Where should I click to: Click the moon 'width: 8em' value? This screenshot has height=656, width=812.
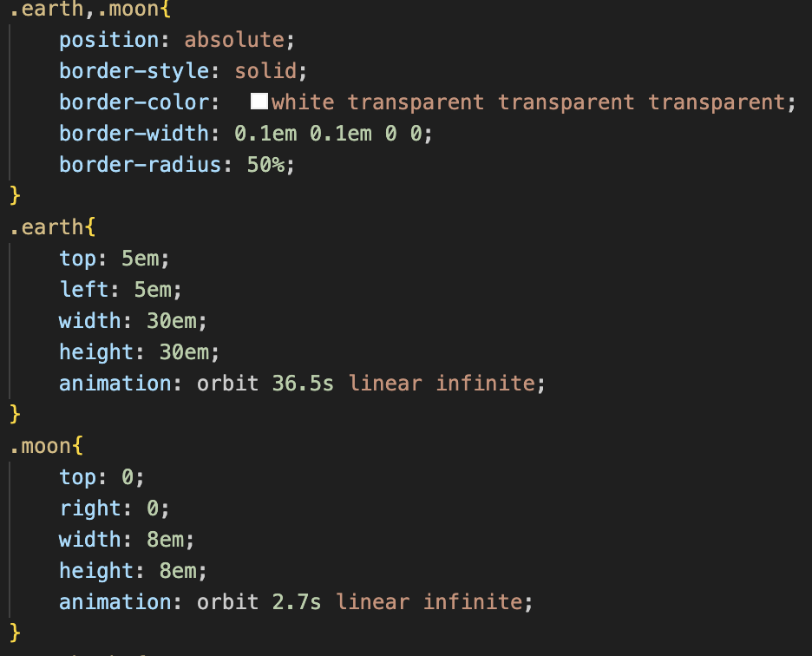[166, 540]
